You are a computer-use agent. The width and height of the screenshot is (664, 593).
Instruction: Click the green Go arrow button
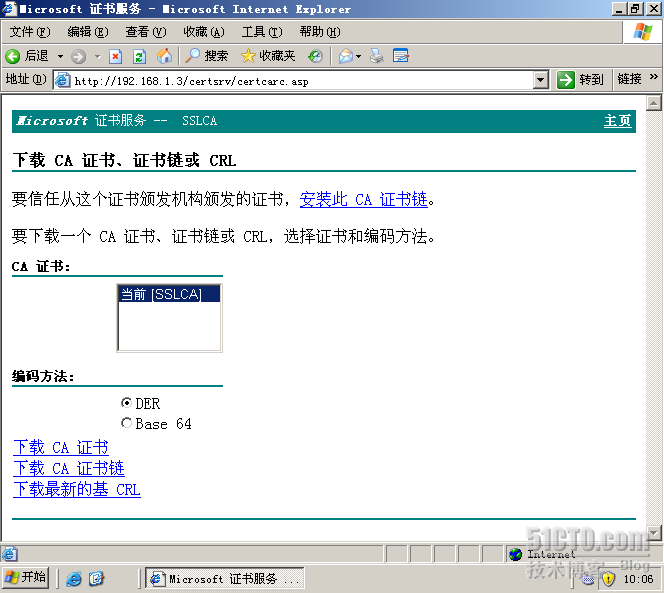565,80
